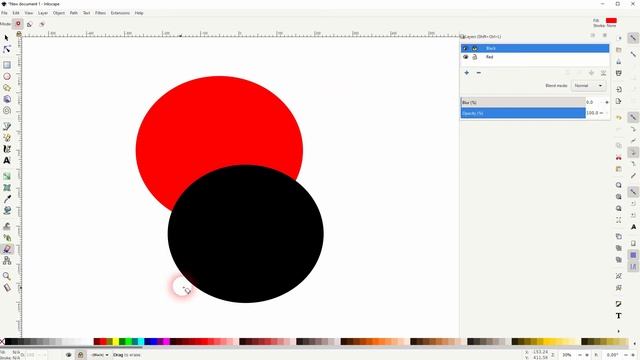The height and width of the screenshot is (360, 640).
Task: Click the rotation angle field
Action: 613,355
